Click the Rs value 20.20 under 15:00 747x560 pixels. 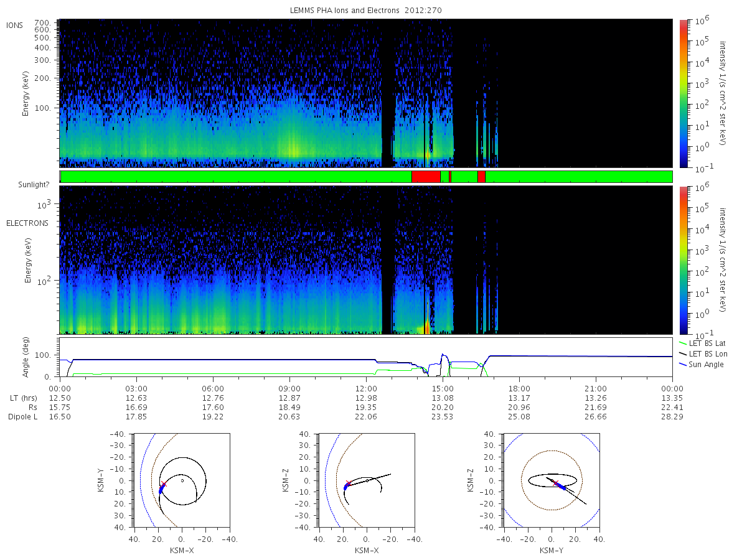pyautogui.click(x=443, y=406)
